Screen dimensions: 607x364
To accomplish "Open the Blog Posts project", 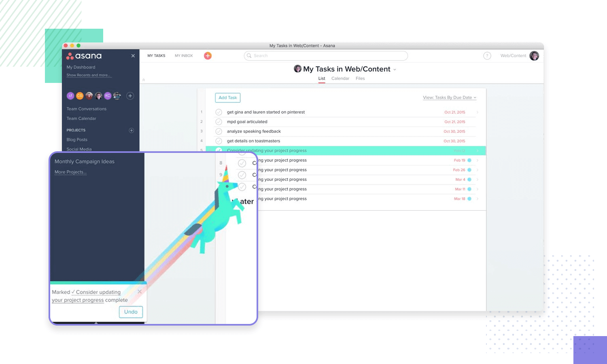I will click(77, 140).
